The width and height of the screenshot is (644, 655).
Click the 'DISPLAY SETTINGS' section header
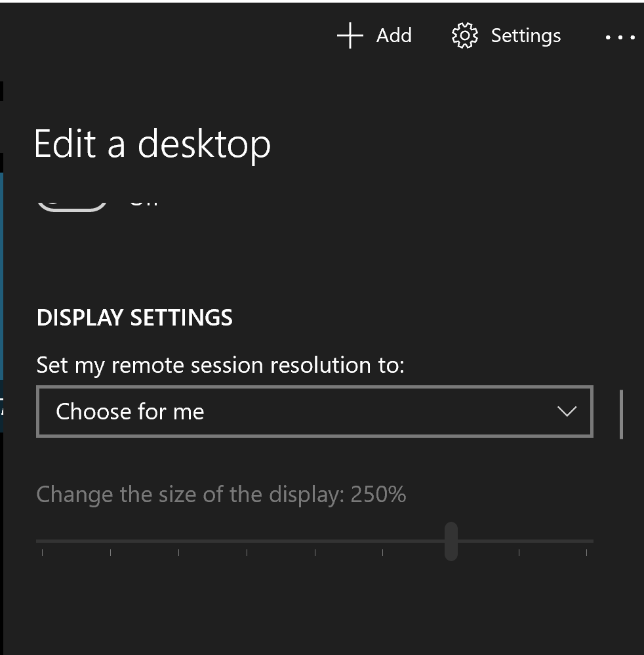tap(134, 318)
